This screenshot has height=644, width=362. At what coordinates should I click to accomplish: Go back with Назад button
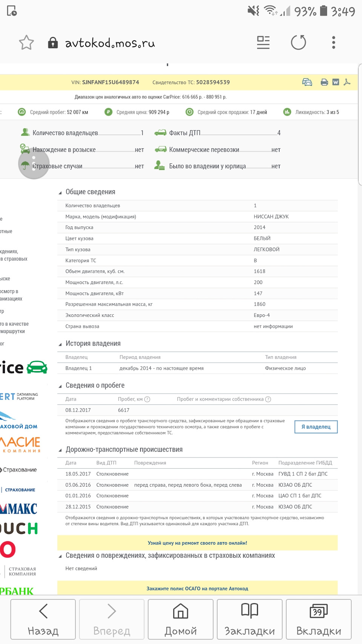43,619
